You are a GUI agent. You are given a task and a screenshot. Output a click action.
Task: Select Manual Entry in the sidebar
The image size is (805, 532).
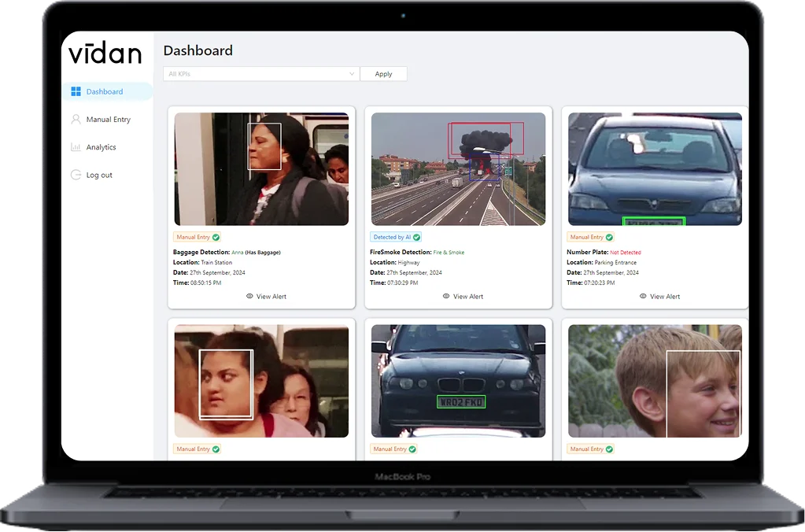pos(108,120)
